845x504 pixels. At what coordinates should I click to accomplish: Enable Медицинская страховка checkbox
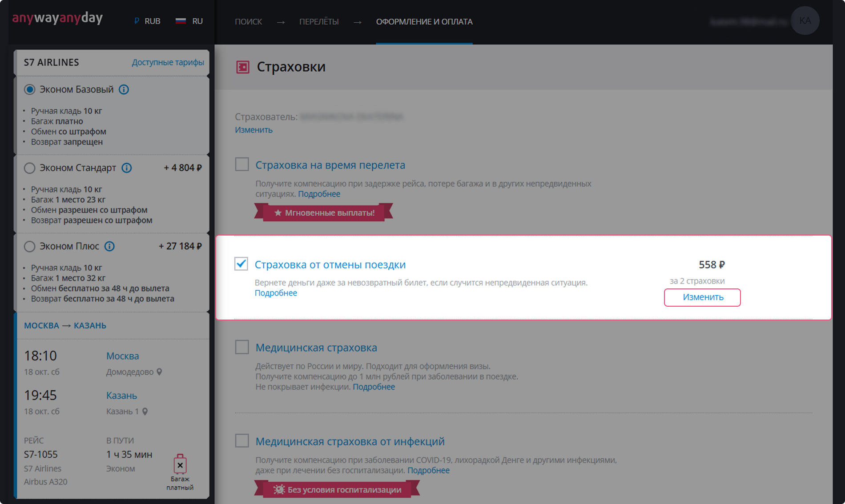click(x=242, y=347)
